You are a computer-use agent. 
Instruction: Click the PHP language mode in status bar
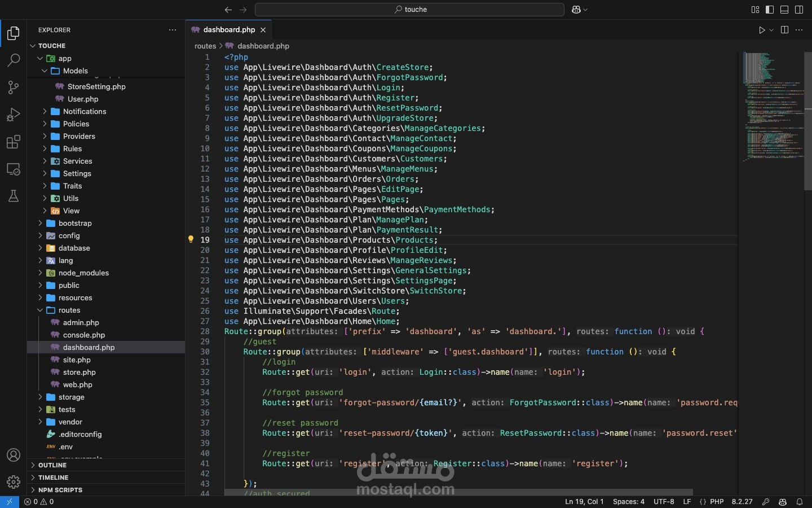[717, 502]
